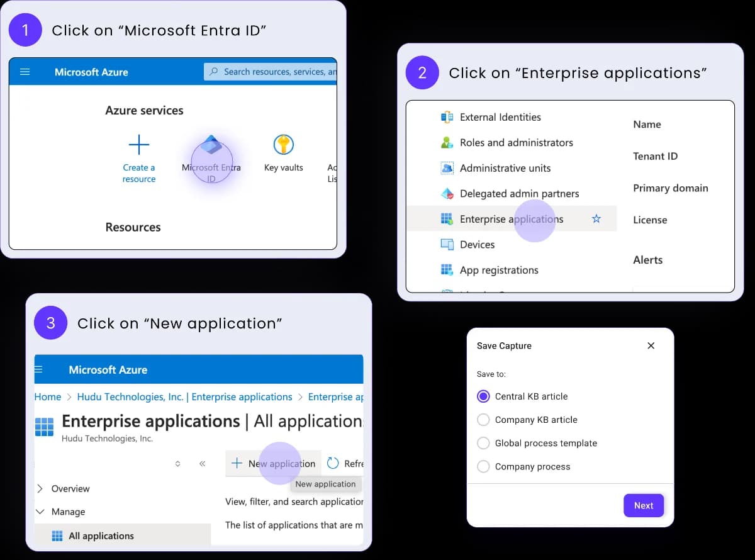Click the Alerts heading
The width and height of the screenshot is (755, 560).
pyautogui.click(x=647, y=260)
